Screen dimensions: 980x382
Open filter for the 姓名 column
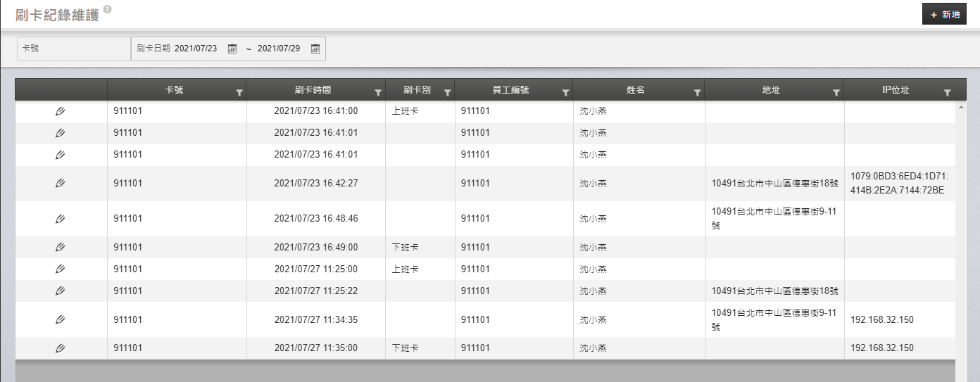[x=697, y=92]
